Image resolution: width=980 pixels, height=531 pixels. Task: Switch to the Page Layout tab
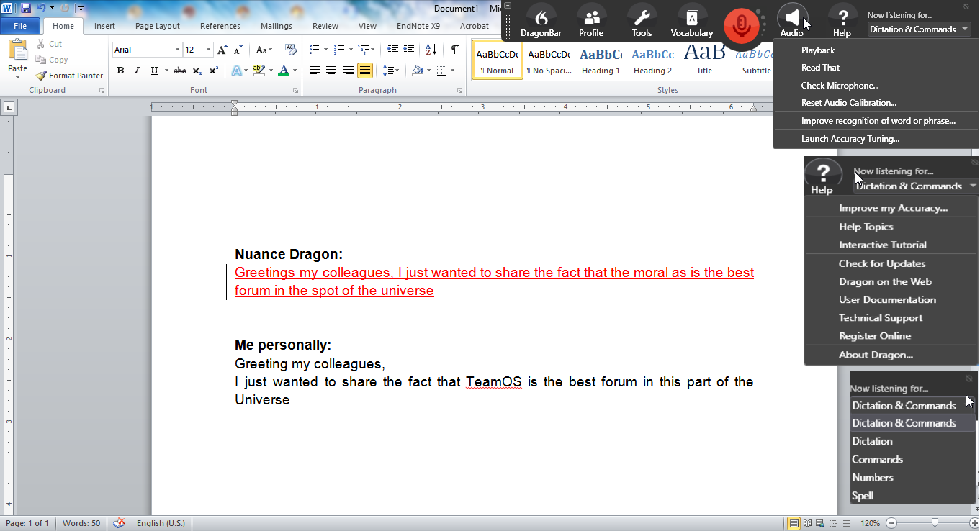[x=158, y=26]
